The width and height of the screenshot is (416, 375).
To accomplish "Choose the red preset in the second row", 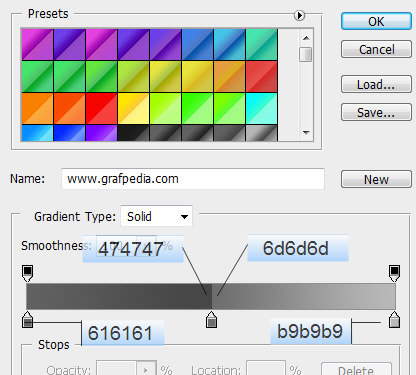I will (x=262, y=77).
